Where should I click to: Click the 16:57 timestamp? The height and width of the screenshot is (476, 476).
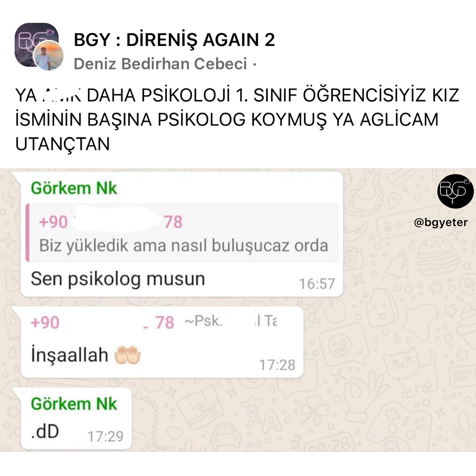click(x=317, y=284)
